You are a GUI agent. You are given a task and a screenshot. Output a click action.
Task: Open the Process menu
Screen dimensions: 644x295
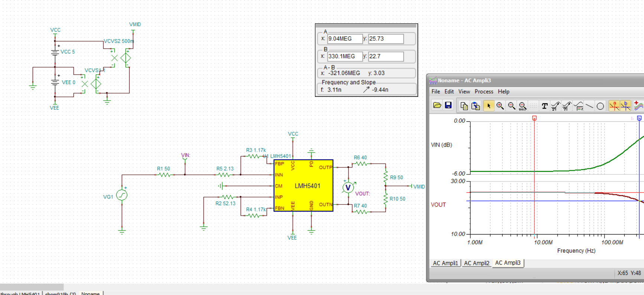(484, 92)
